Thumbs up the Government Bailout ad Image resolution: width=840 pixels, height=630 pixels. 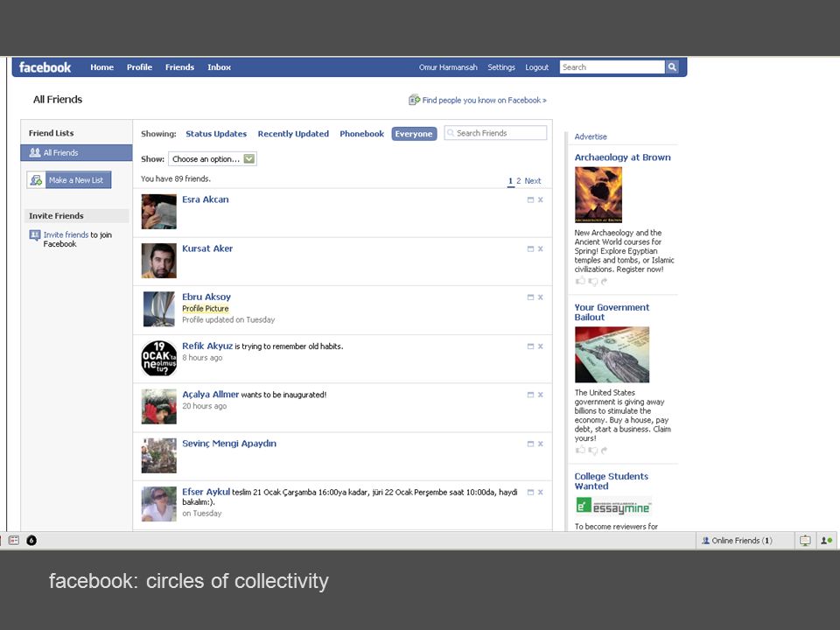(580, 450)
